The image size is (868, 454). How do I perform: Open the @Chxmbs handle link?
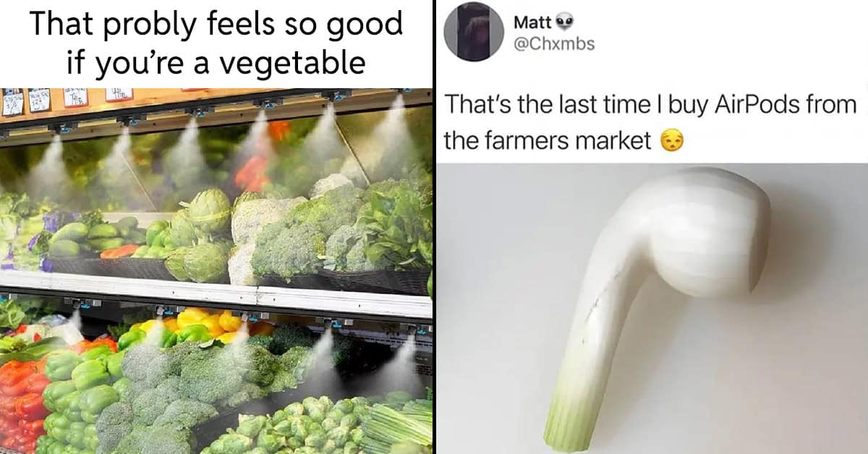coord(554,44)
